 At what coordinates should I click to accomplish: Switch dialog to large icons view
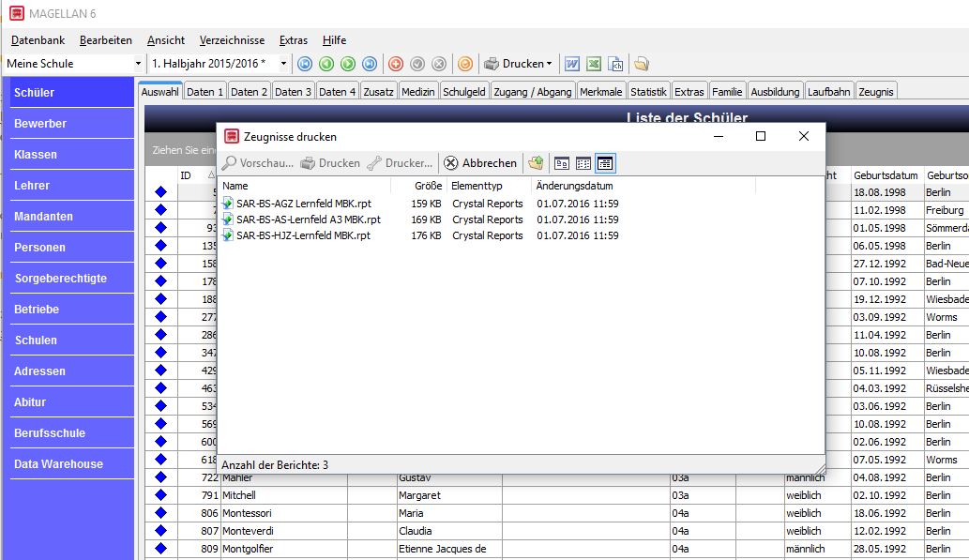562,163
